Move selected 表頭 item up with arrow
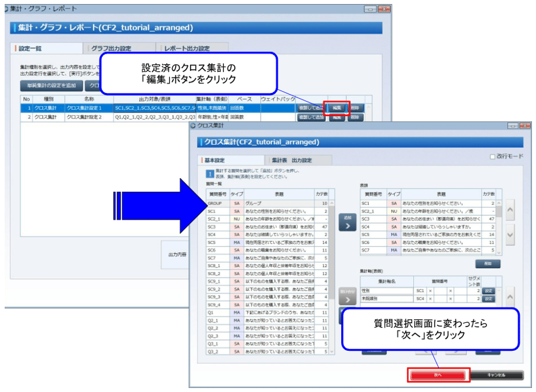536x392 pixels. pos(510,210)
